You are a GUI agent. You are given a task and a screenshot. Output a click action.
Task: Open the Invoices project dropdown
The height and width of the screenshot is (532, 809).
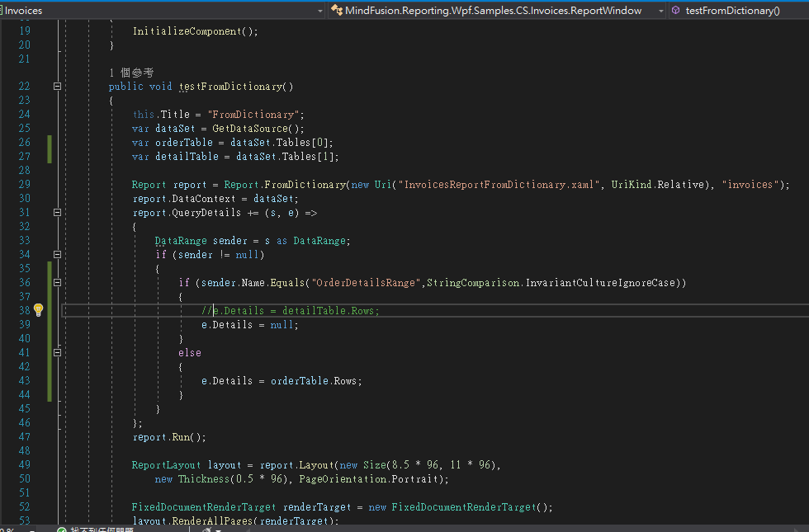click(x=319, y=11)
